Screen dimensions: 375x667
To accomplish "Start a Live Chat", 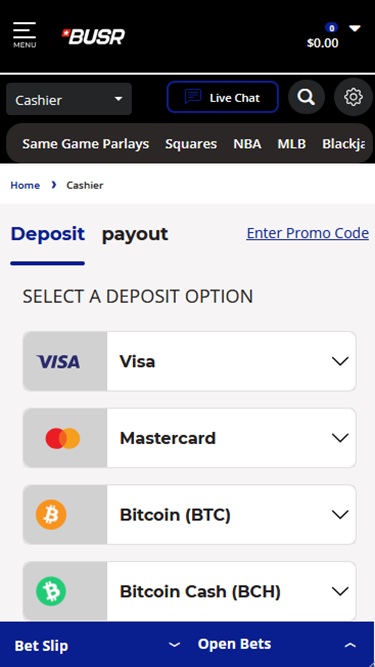I will pos(223,97).
